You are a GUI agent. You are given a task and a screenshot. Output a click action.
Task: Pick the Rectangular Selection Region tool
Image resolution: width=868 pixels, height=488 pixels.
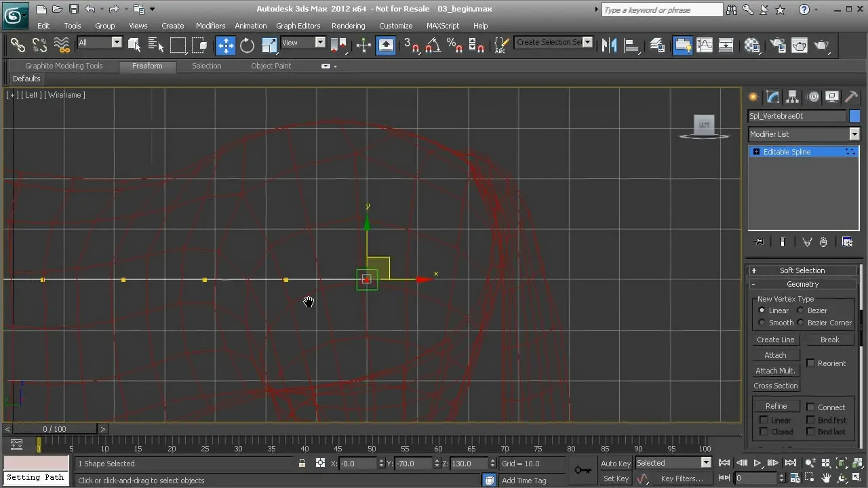178,45
